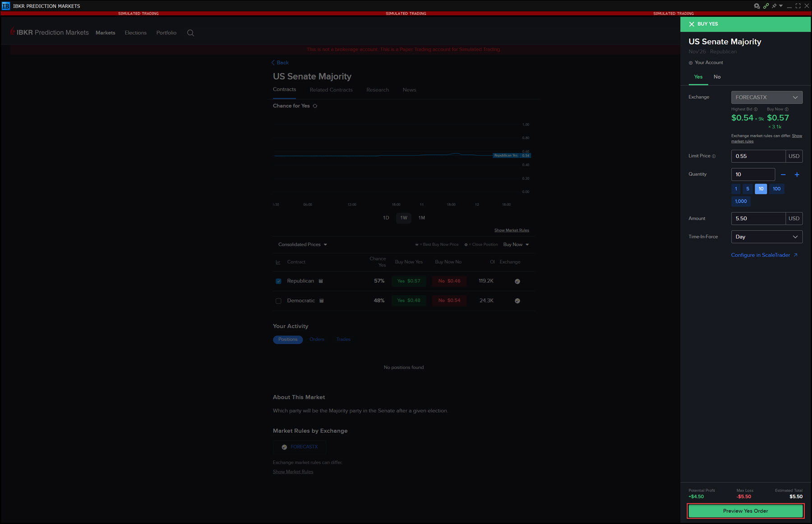Select the 1D chart range
This screenshot has height=524, width=812.
coord(386,218)
